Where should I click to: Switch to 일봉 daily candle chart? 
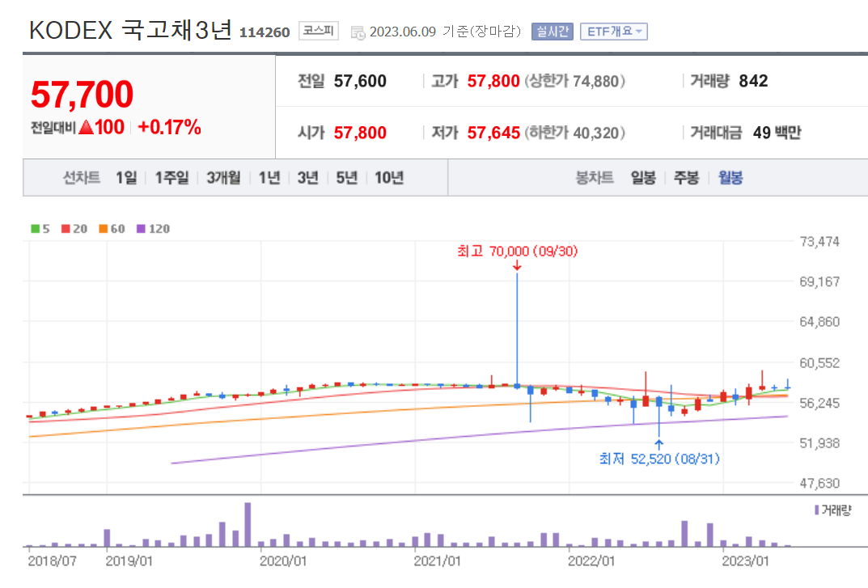click(x=643, y=178)
